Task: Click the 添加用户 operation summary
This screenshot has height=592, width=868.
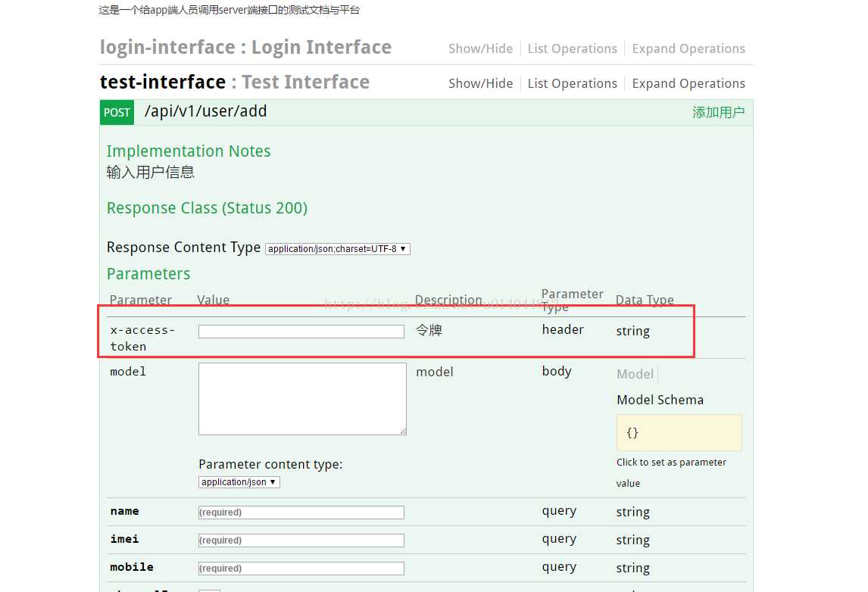Action: 718,112
